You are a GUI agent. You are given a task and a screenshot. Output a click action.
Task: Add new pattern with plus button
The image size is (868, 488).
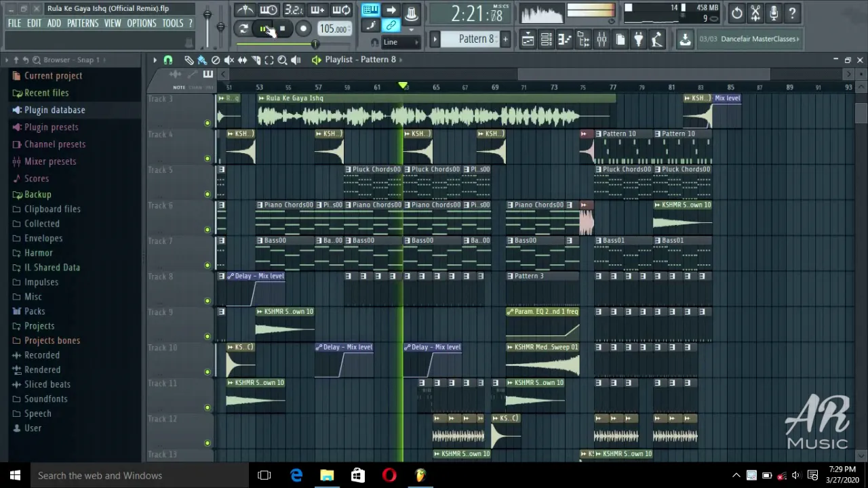point(505,39)
